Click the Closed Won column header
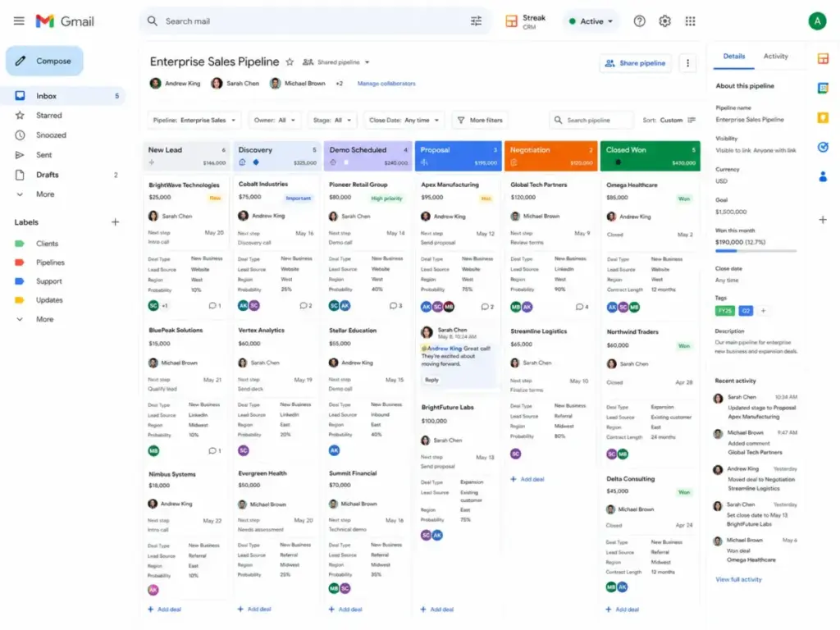Image resolution: width=840 pixels, height=630 pixels. (x=650, y=156)
